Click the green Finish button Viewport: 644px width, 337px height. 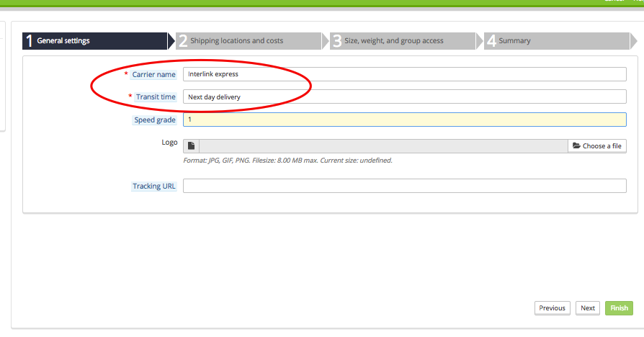coord(619,308)
